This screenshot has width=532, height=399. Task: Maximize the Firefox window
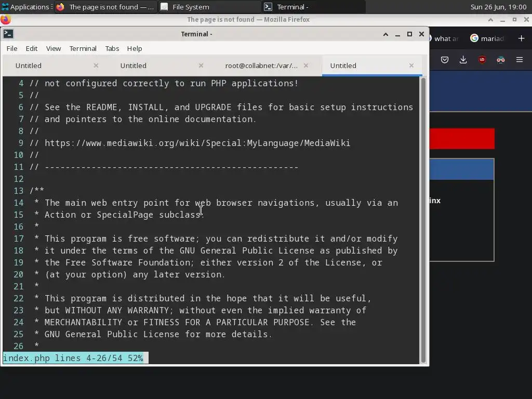514,20
